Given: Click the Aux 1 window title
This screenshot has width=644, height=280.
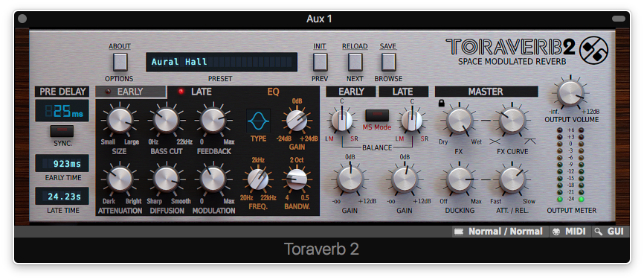Looking at the screenshot, I should pos(319,19).
